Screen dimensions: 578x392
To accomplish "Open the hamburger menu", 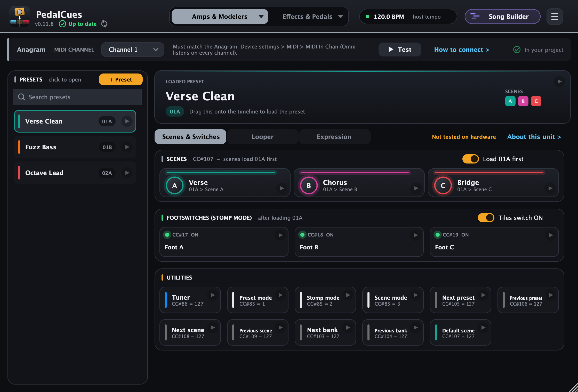I will 555,17.
